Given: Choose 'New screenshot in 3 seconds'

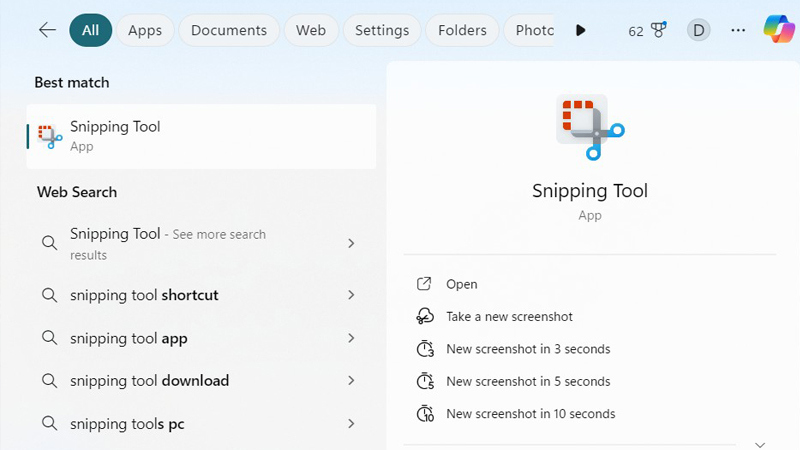Looking at the screenshot, I should [x=528, y=349].
